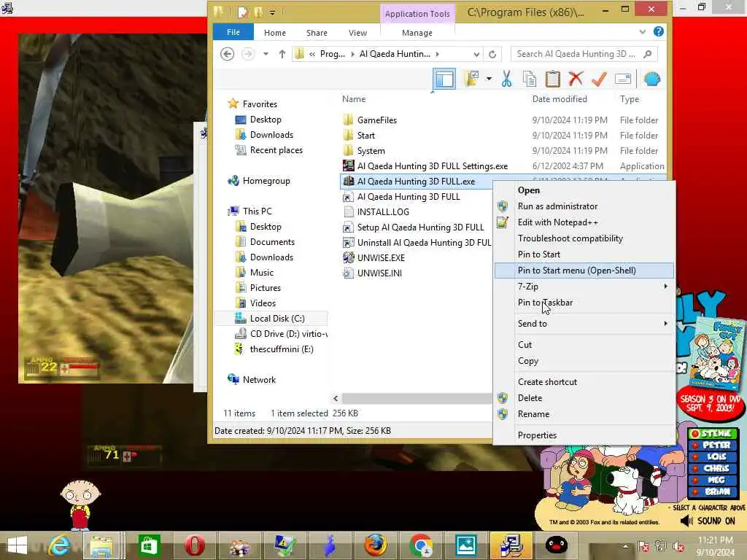The image size is (747, 560).
Task: Click the Cut scissors toolbar icon
Action: tap(506, 79)
